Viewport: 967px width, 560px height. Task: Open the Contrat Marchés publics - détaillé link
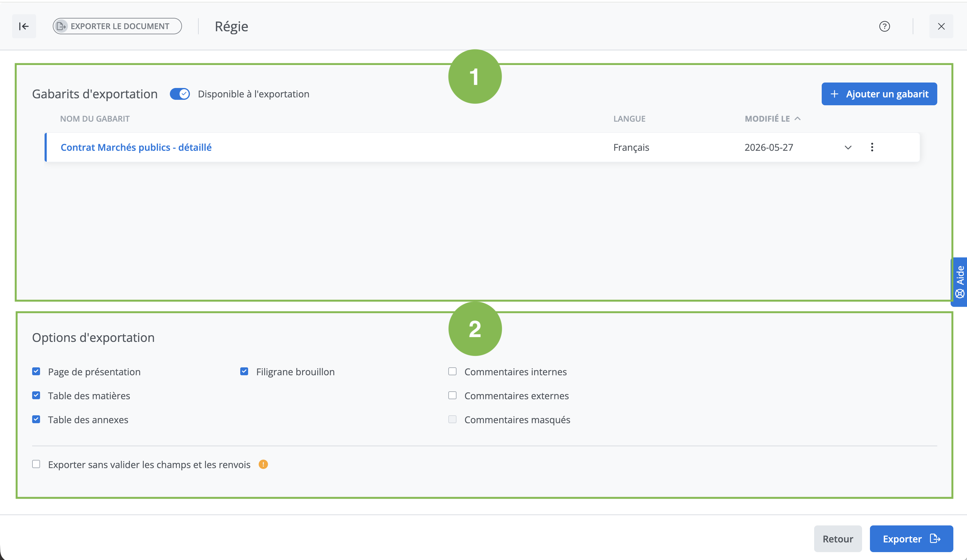136,147
